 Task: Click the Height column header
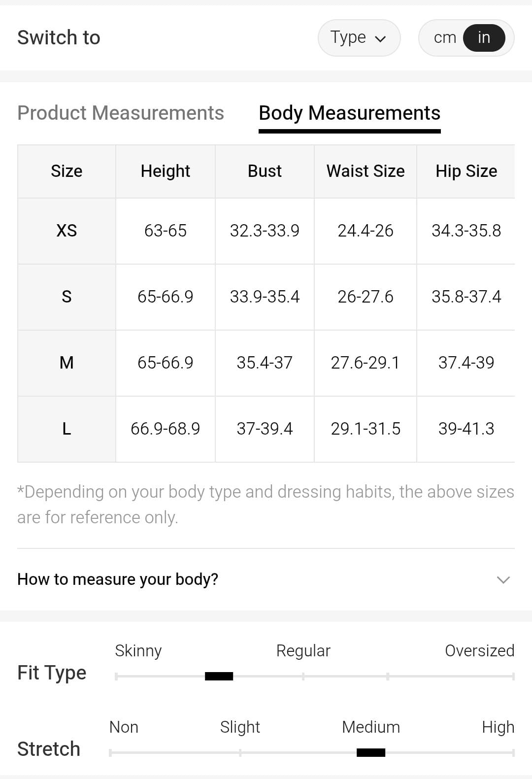coord(165,171)
